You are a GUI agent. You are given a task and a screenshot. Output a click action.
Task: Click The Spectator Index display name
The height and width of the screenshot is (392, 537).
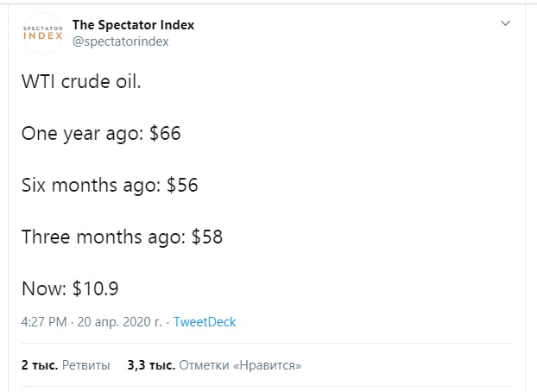(x=133, y=25)
